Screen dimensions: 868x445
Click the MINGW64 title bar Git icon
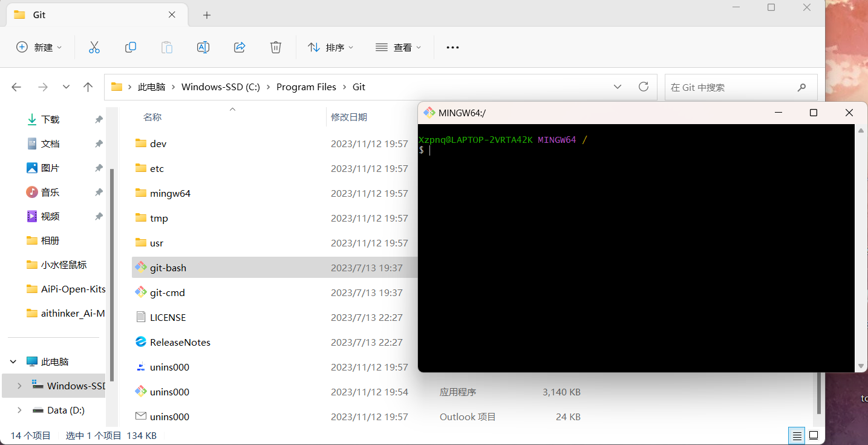point(429,113)
